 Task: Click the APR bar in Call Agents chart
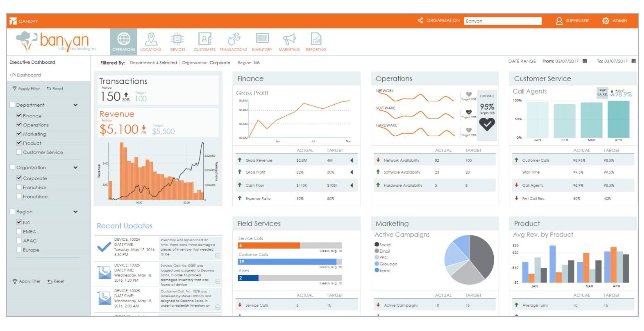(x=619, y=119)
